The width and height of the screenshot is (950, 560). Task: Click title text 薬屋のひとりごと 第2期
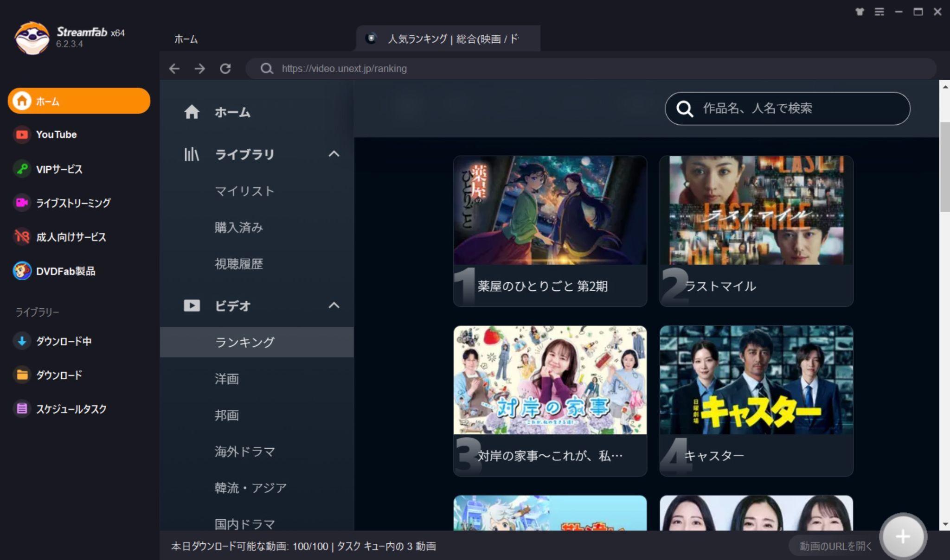click(542, 286)
